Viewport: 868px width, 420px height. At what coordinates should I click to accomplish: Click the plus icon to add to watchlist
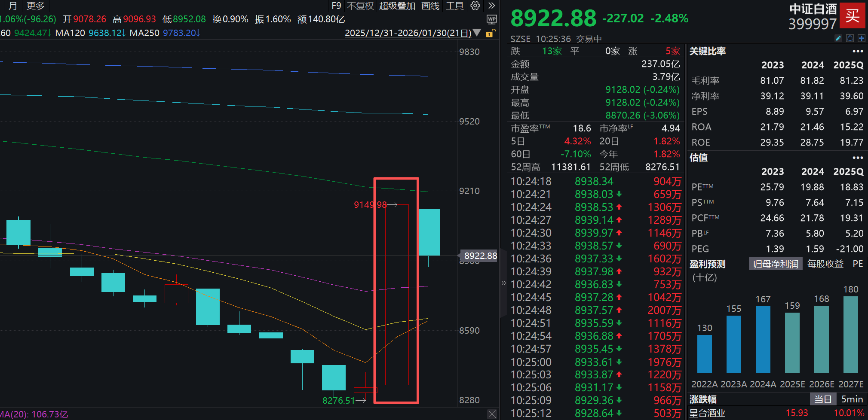[862, 38]
